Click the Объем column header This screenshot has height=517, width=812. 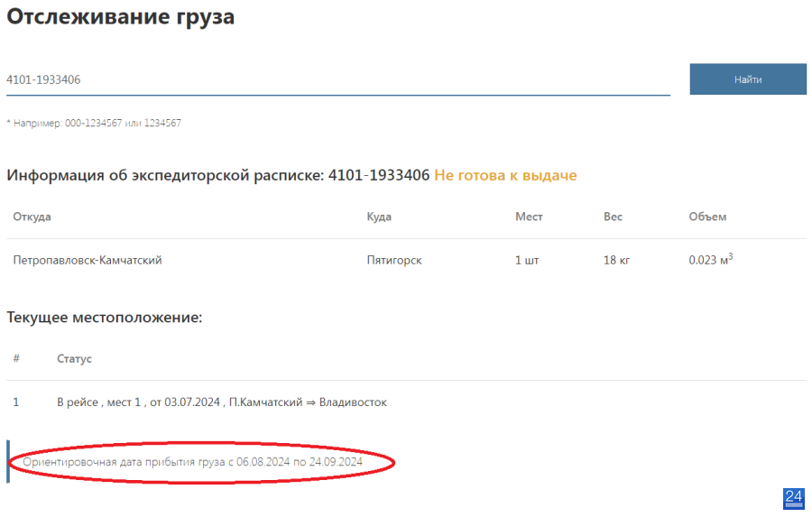tap(707, 217)
